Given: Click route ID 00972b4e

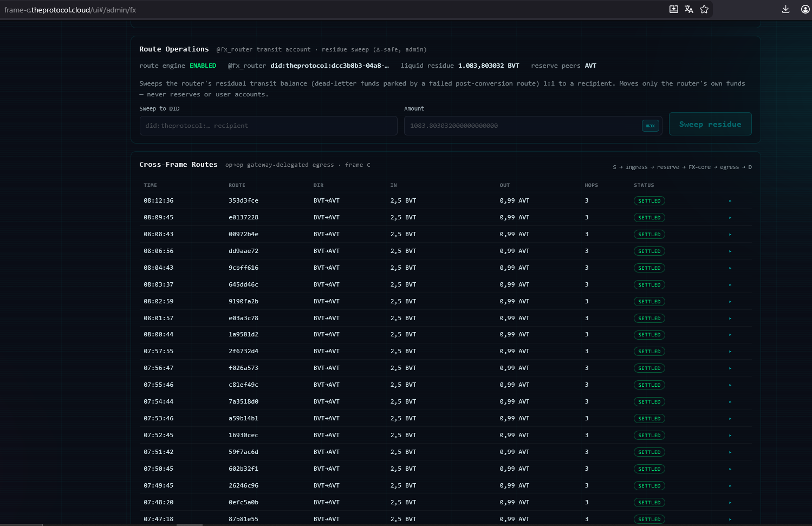Looking at the screenshot, I should [x=243, y=235].
